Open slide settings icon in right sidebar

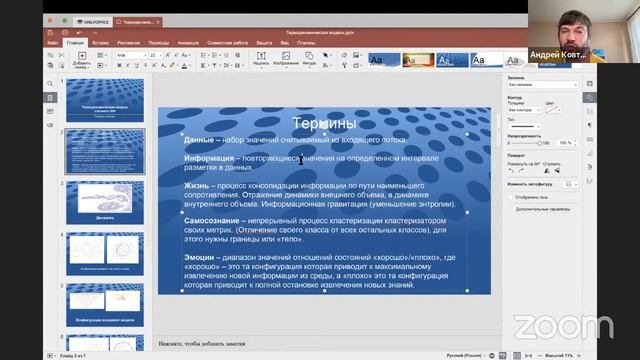(x=590, y=84)
